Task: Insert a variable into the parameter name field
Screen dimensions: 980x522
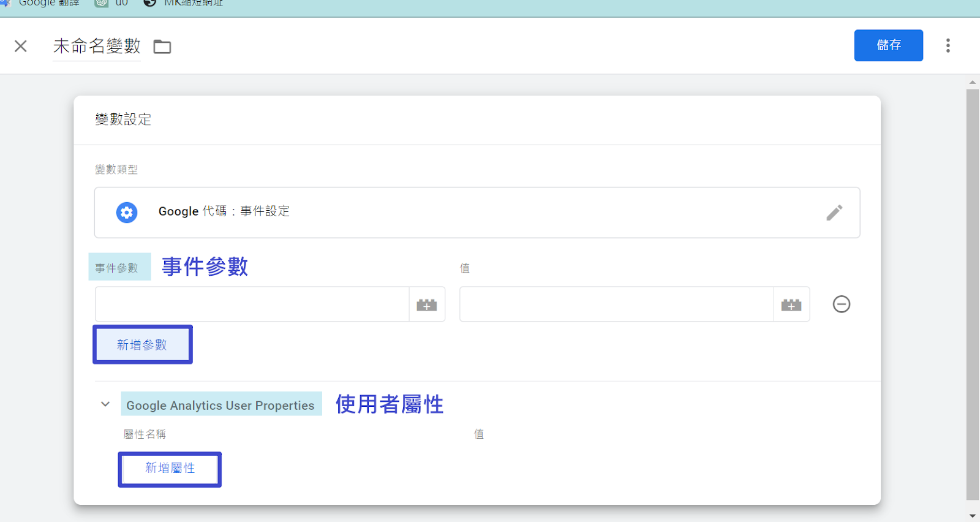Action: pos(427,304)
